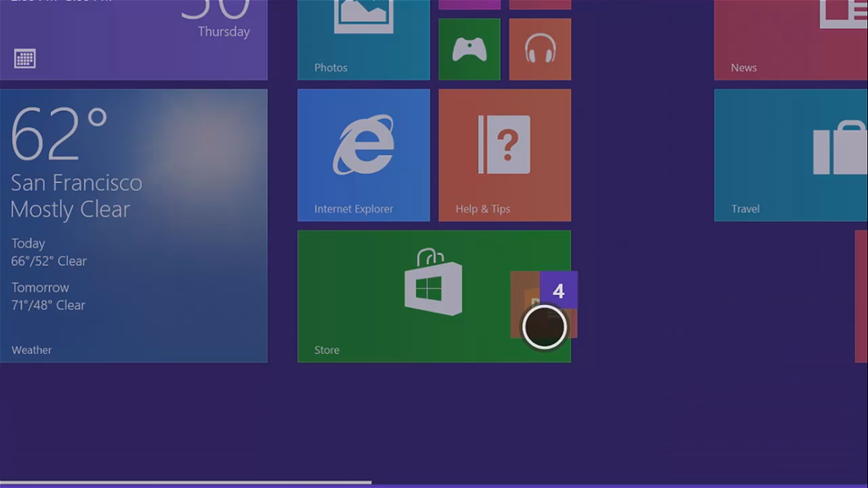Image resolution: width=868 pixels, height=488 pixels.
Task: Click the 'Tomorrow' forecast text
Action: tap(41, 288)
